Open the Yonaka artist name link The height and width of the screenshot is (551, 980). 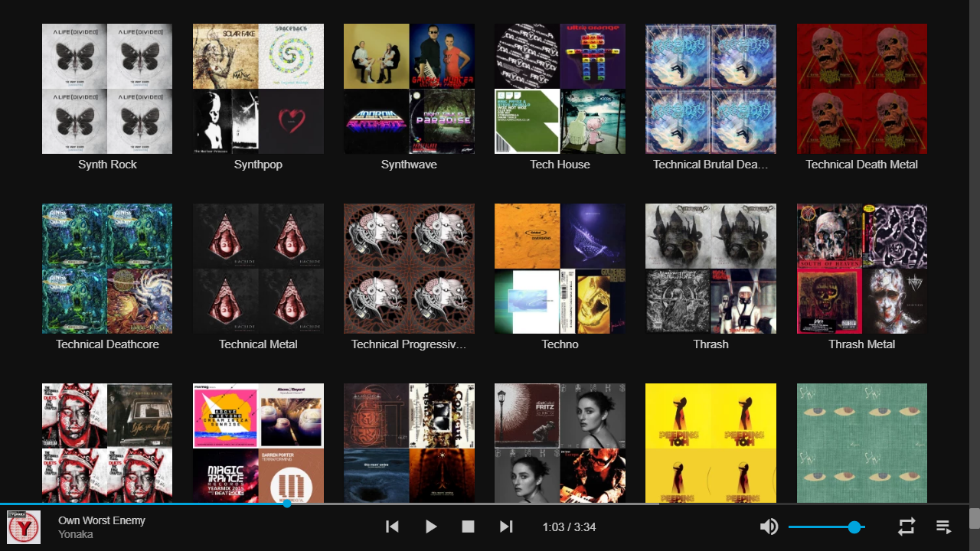pyautogui.click(x=76, y=534)
